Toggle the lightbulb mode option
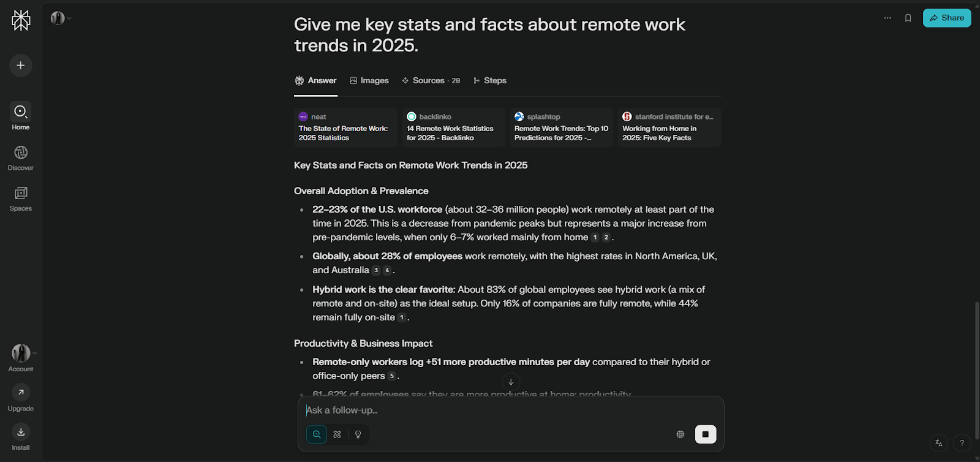 [x=358, y=434]
